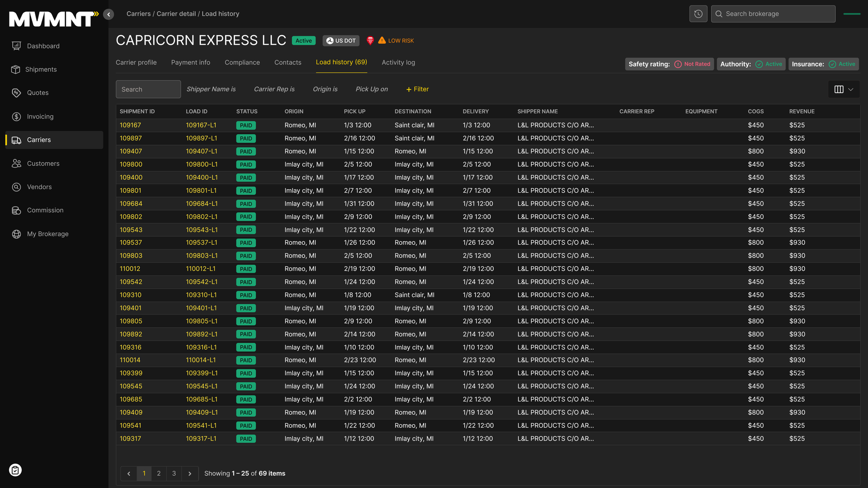Screen dimensions: 868x488
Task: Open the My Brokerage globe icon
Action: (16, 234)
